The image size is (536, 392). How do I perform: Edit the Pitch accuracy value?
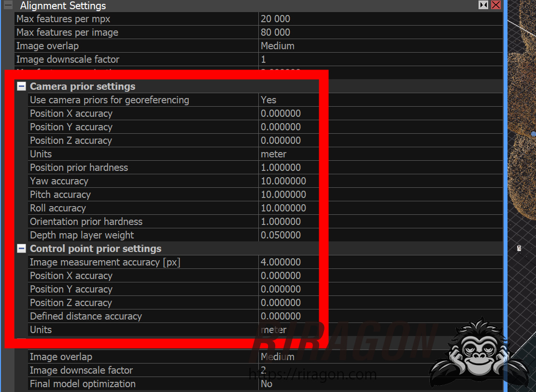click(289, 195)
